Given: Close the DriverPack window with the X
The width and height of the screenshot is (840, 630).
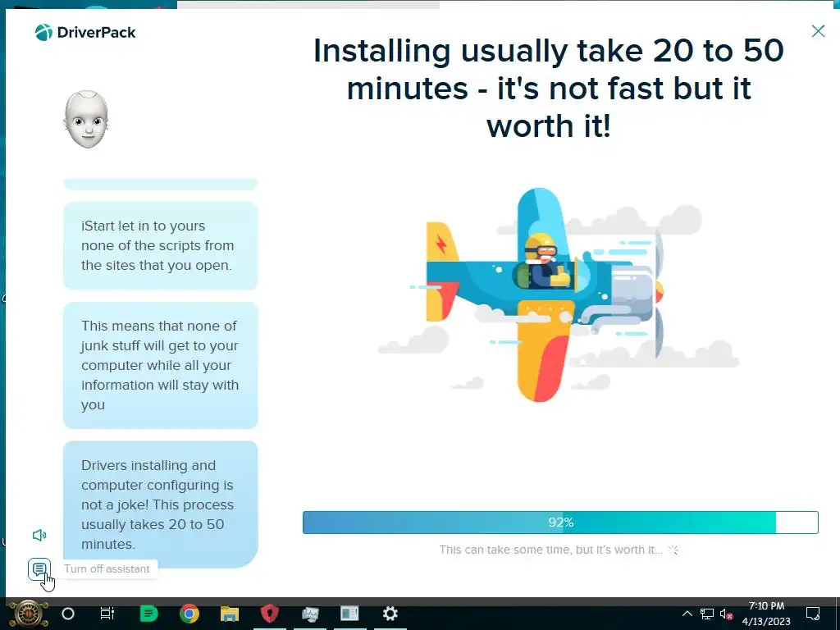Looking at the screenshot, I should pos(818,31).
